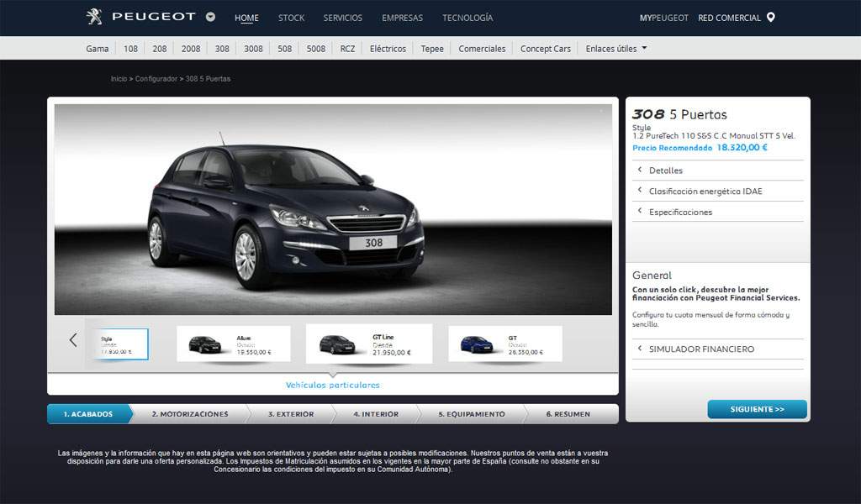Choose the 3008 model link

(253, 49)
